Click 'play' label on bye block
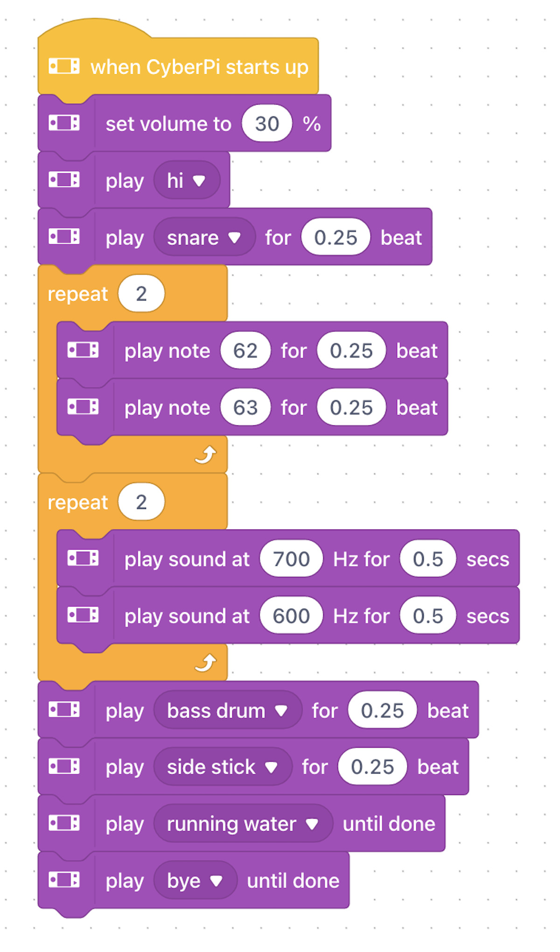This screenshot has height=952, width=560. [125, 882]
